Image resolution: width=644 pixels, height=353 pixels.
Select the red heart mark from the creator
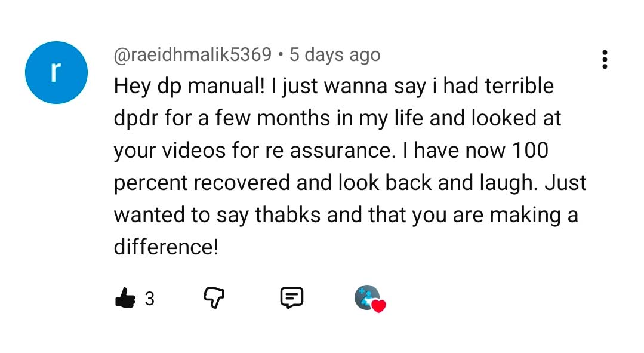coord(378,306)
